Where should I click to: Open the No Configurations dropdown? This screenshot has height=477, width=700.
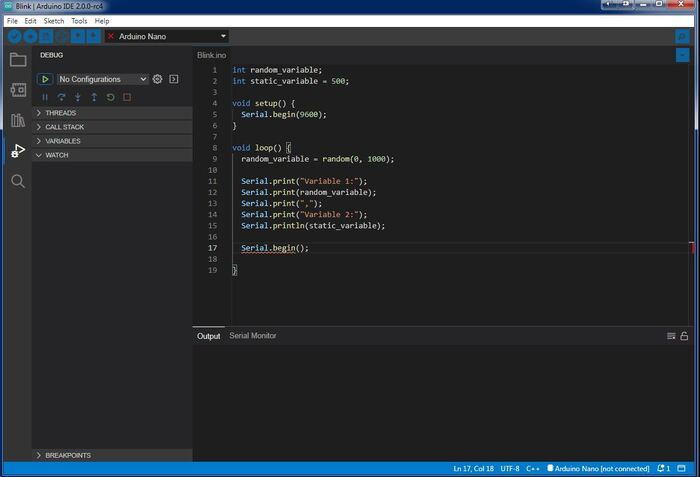[x=102, y=79]
